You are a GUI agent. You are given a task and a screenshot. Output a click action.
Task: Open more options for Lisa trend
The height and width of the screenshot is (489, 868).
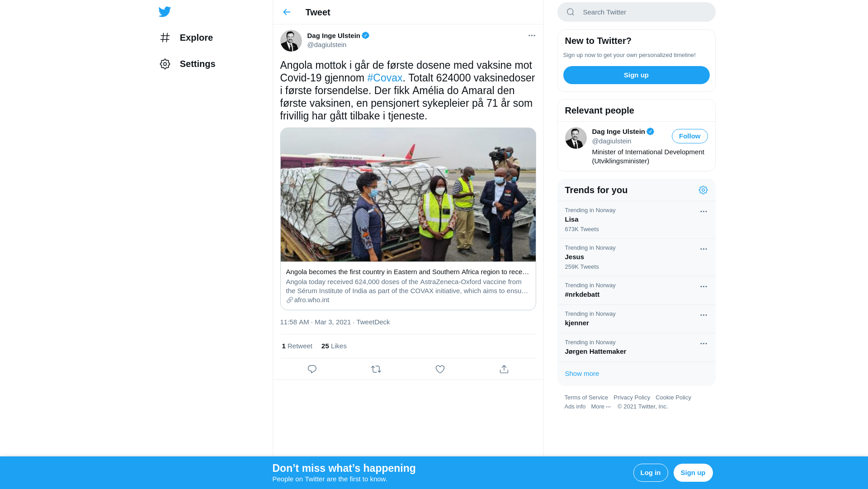pos(703,211)
